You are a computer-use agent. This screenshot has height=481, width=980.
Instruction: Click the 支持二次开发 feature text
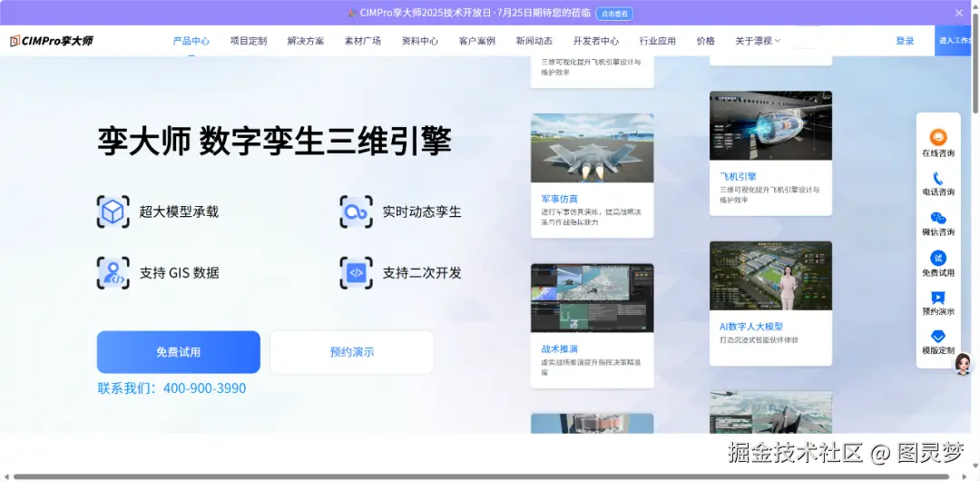(422, 272)
